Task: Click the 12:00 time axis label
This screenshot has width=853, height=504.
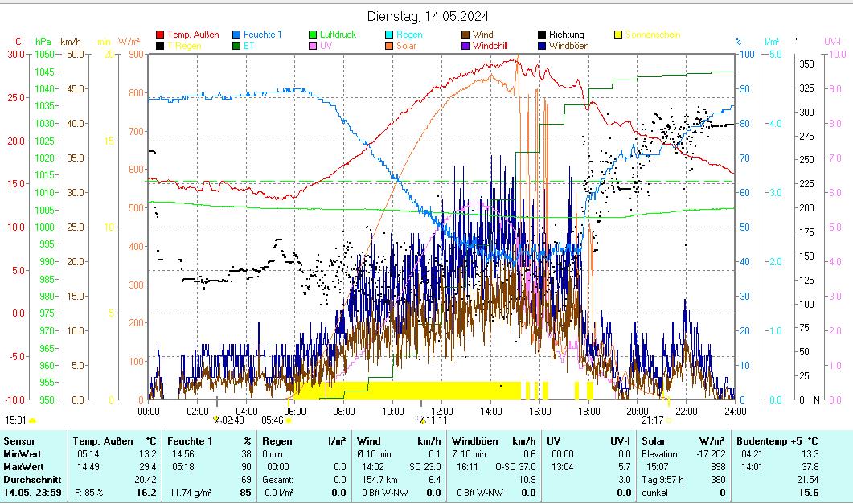Action: pos(441,412)
